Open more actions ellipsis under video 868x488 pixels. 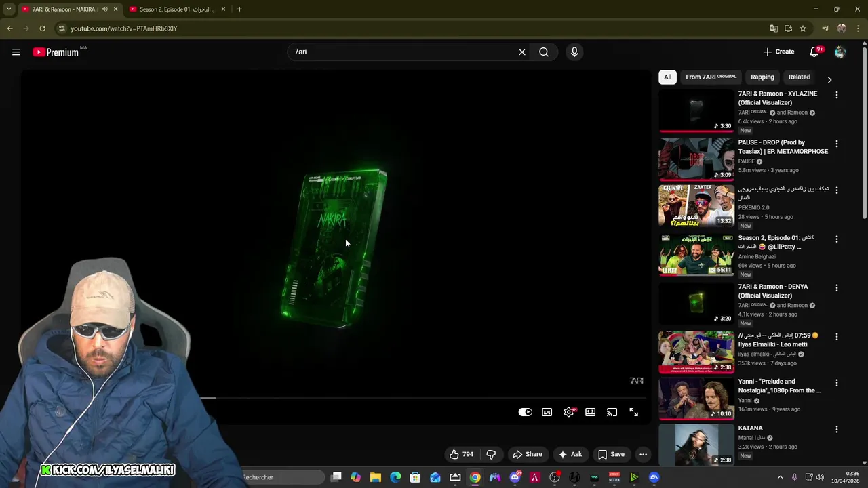(643, 455)
